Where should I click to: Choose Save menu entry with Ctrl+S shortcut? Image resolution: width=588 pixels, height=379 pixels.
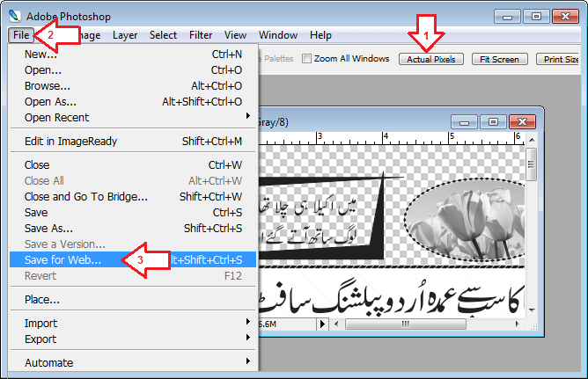(133, 212)
